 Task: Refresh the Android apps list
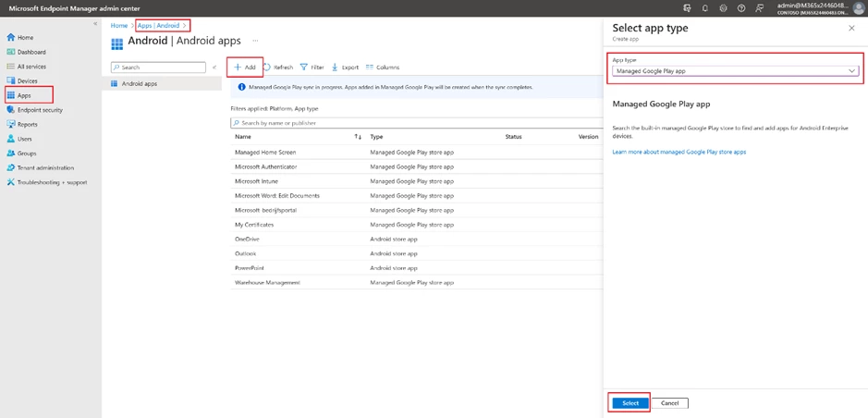coord(278,67)
